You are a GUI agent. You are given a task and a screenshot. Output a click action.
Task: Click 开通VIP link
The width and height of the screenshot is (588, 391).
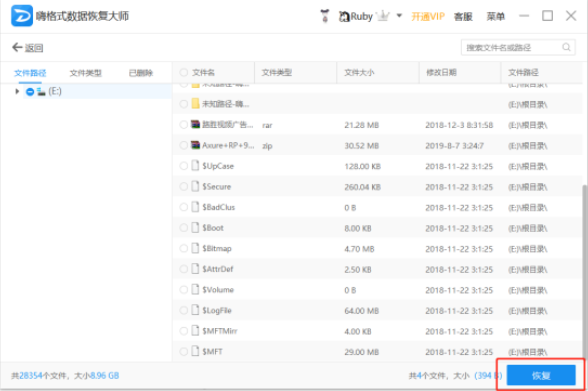[x=428, y=16]
